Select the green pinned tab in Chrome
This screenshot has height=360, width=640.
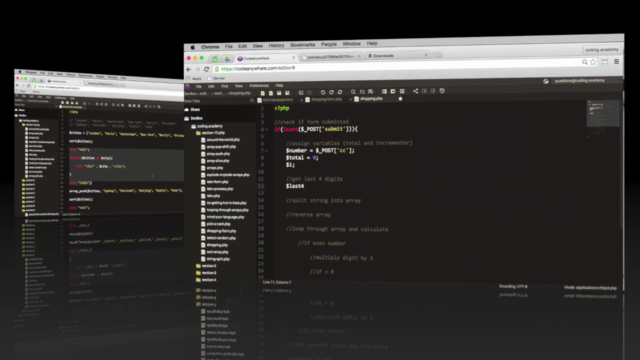click(x=215, y=59)
